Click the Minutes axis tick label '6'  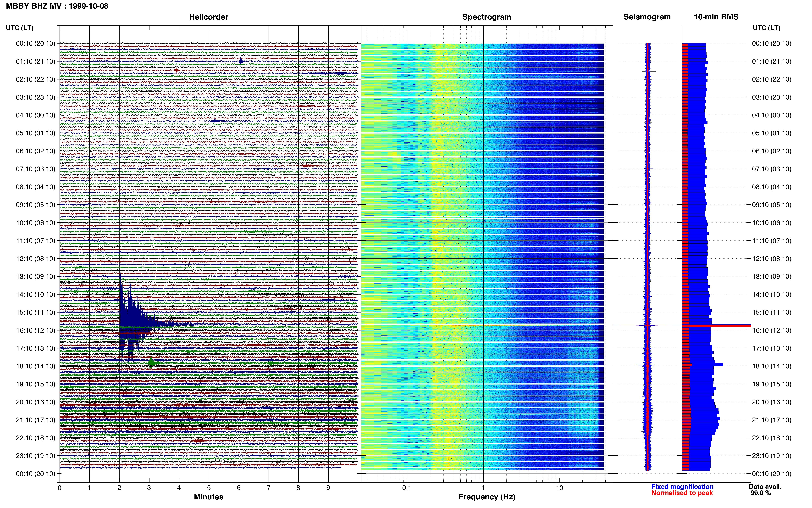239,488
